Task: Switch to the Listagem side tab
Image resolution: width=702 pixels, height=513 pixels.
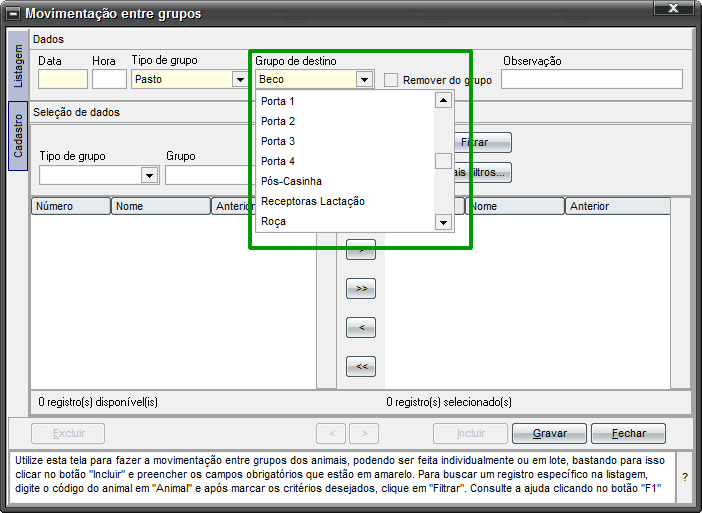Action: (x=18, y=66)
